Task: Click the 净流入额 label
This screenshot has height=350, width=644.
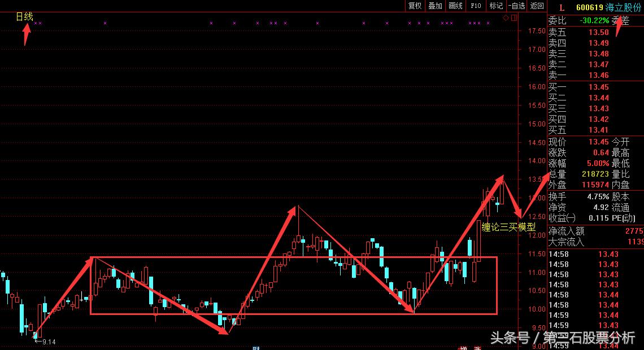Action: click(566, 231)
